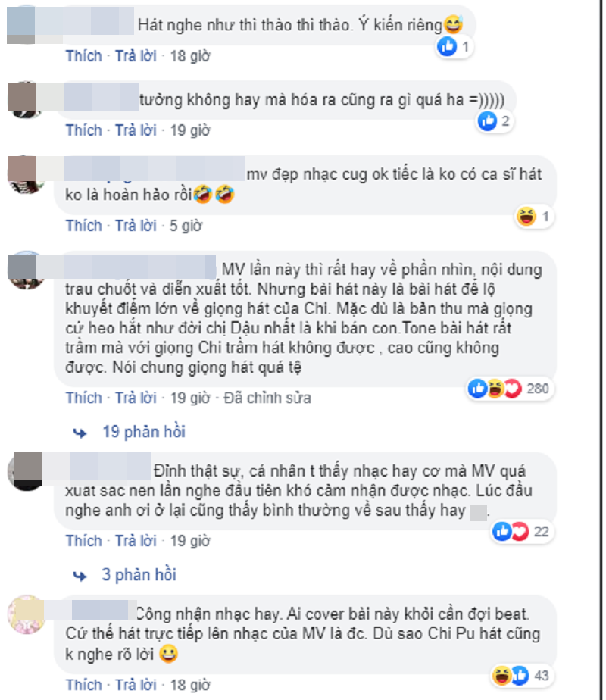Click 'Trả lời' under the 'Đỉnh thật sự' comment

coord(136,541)
